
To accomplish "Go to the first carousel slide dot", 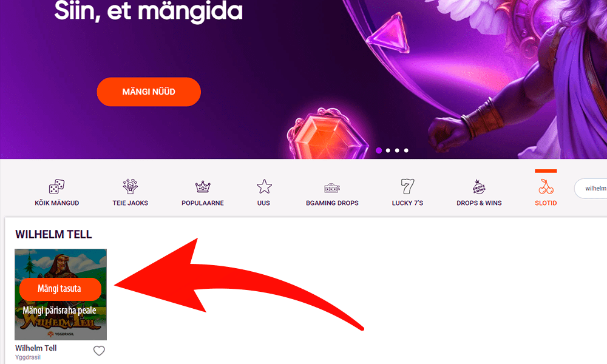I will (x=379, y=150).
